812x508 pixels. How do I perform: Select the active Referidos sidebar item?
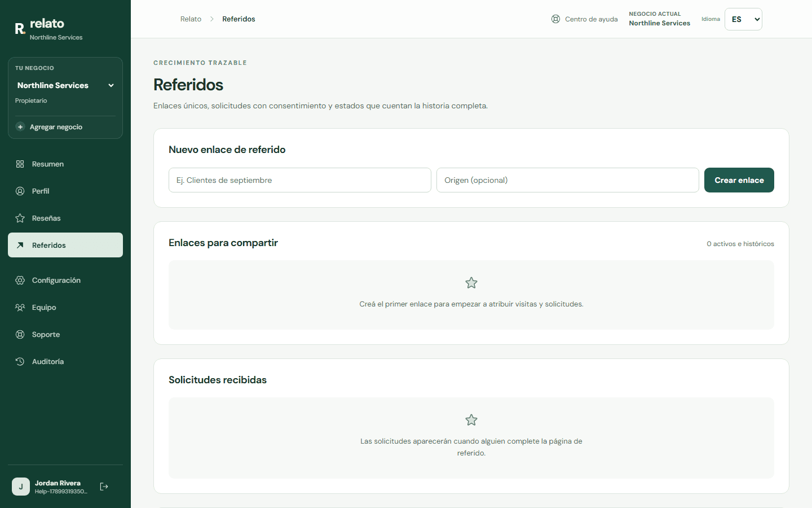65,245
